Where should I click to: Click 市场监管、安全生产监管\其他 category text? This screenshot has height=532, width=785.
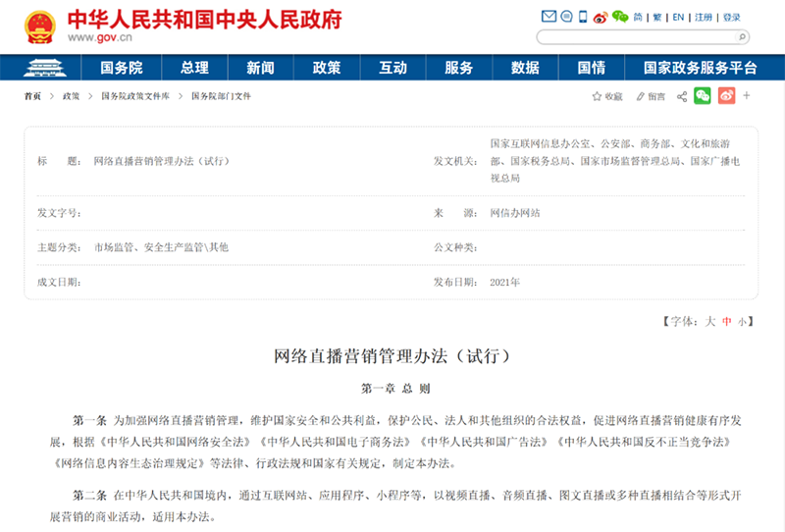161,247
